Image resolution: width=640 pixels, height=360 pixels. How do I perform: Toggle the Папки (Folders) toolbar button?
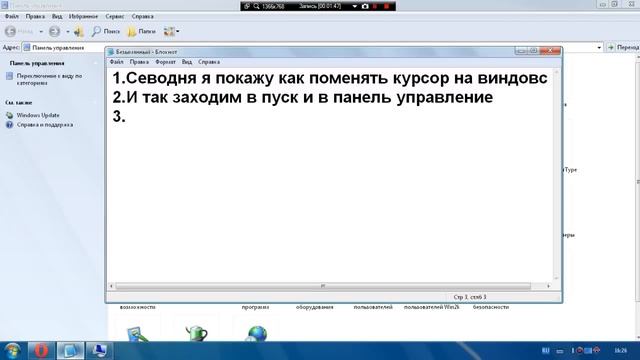click(x=141, y=31)
